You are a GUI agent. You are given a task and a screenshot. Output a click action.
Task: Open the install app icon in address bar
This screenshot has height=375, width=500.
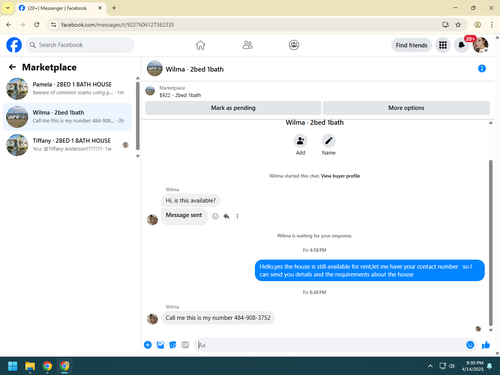point(445,25)
